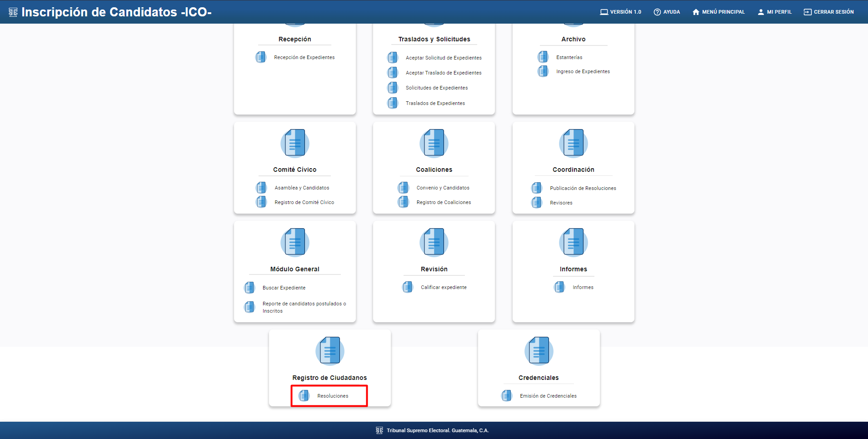Click the icon beside Calificar expediente
Viewport: 868px width, 439px height.
(408, 287)
